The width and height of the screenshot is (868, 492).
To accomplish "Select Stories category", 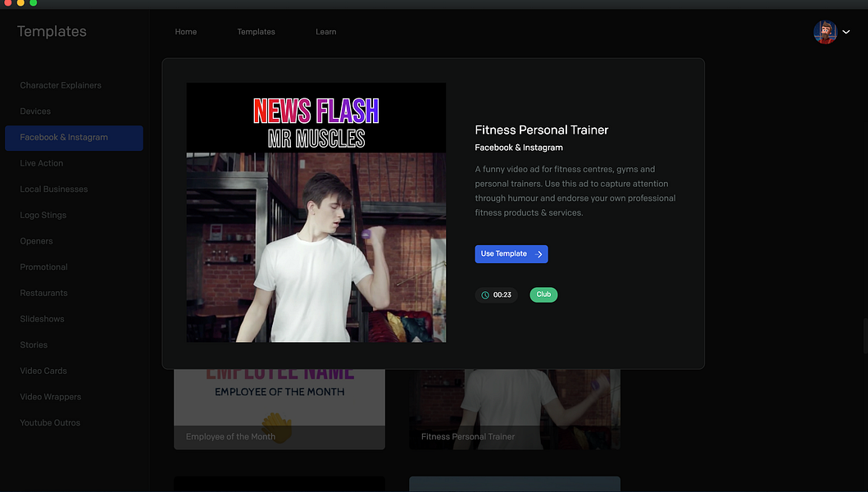I will click(x=34, y=344).
